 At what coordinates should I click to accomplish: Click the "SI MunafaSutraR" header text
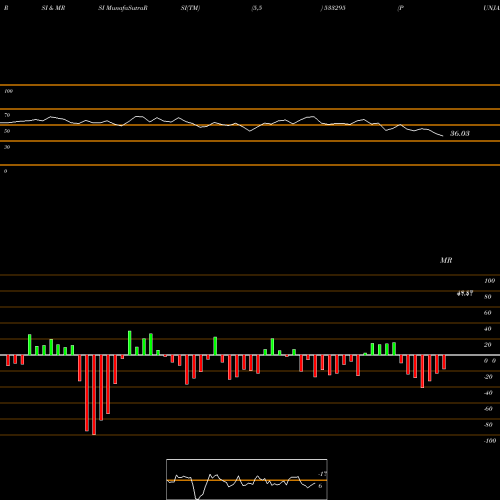click(x=123, y=8)
